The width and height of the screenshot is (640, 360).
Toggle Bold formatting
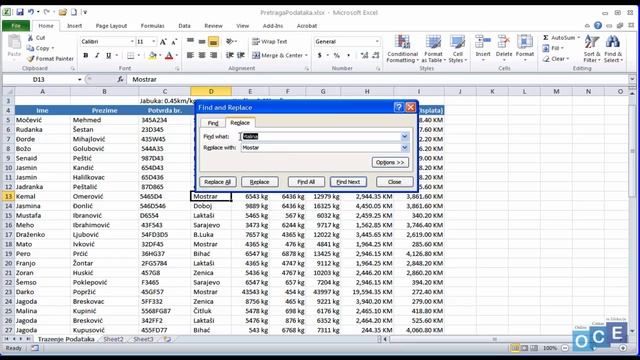[86, 56]
